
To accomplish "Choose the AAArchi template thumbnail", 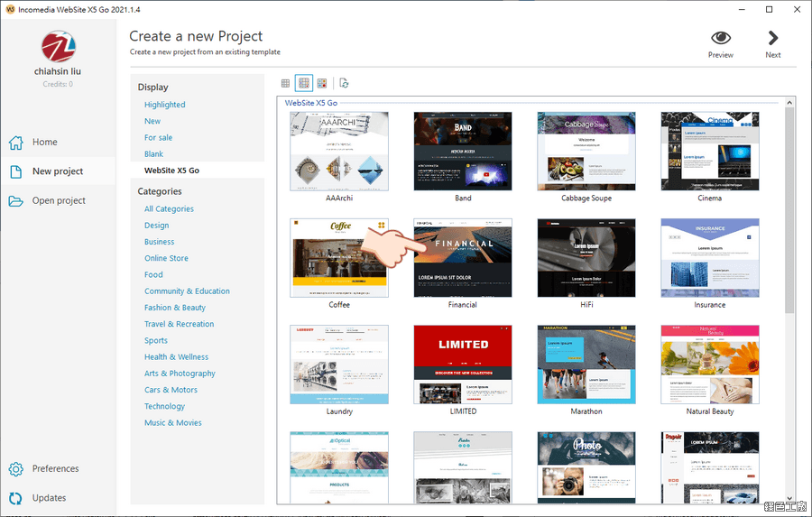I will (339, 152).
